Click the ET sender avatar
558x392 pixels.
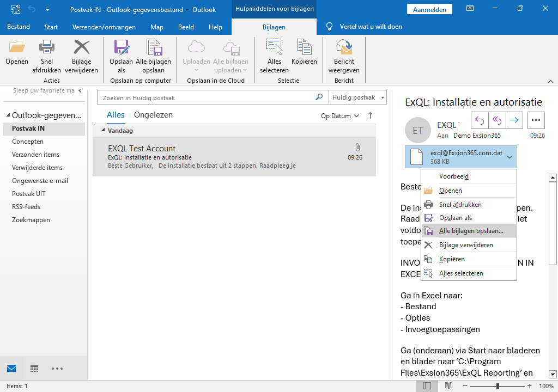[x=418, y=130]
